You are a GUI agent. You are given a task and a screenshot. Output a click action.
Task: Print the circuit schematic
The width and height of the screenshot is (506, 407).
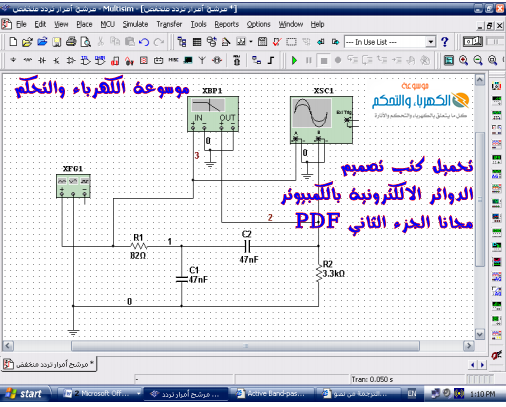pos(71,42)
